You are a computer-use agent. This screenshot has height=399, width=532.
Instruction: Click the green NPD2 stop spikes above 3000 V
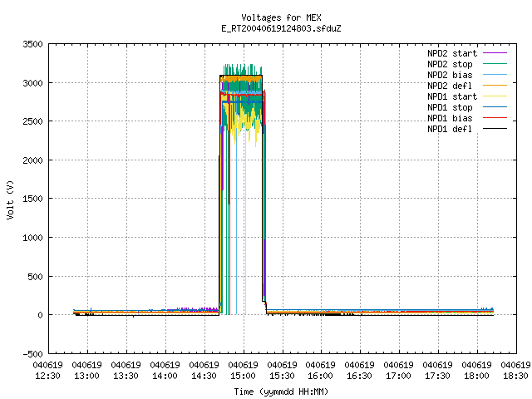tap(242, 69)
